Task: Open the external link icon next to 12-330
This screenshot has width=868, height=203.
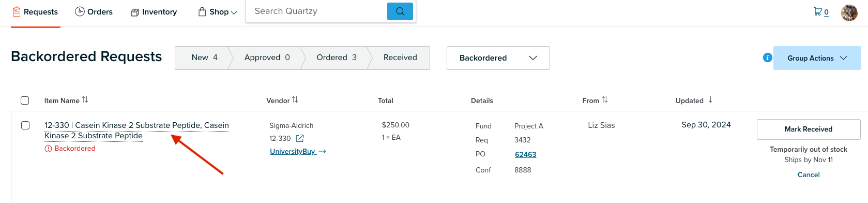Action: [300, 138]
